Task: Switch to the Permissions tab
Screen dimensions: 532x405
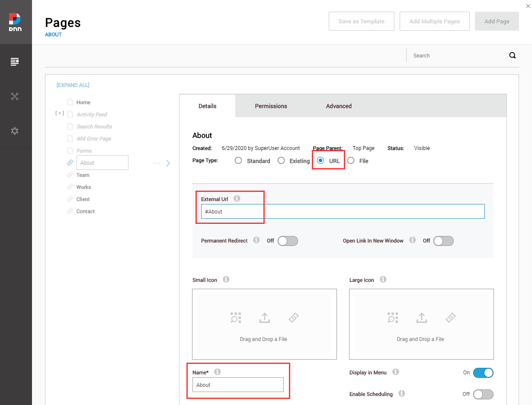Action: (x=271, y=105)
